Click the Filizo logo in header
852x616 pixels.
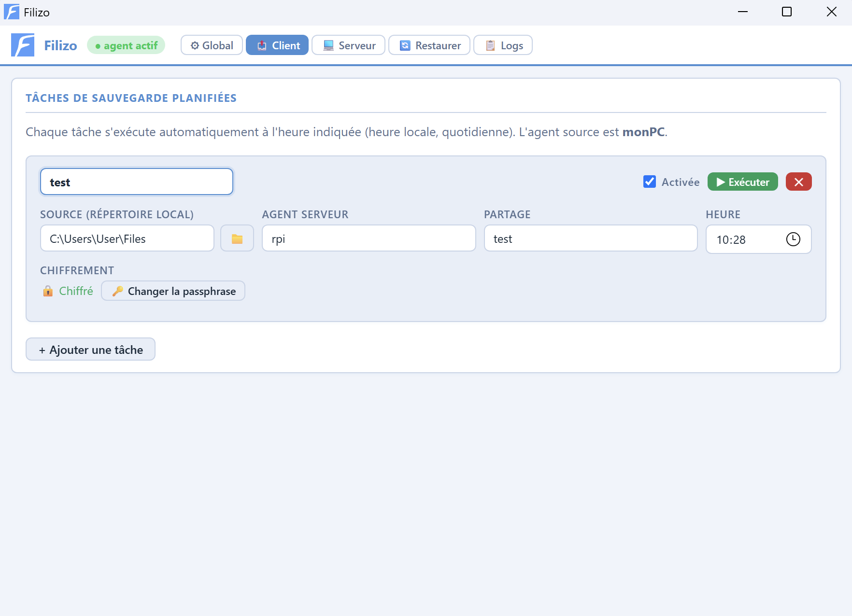(23, 45)
